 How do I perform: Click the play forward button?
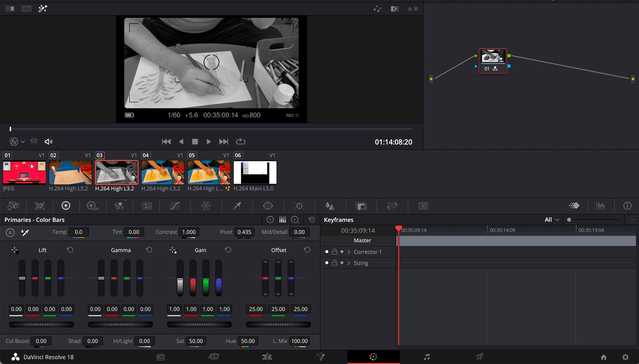(209, 142)
